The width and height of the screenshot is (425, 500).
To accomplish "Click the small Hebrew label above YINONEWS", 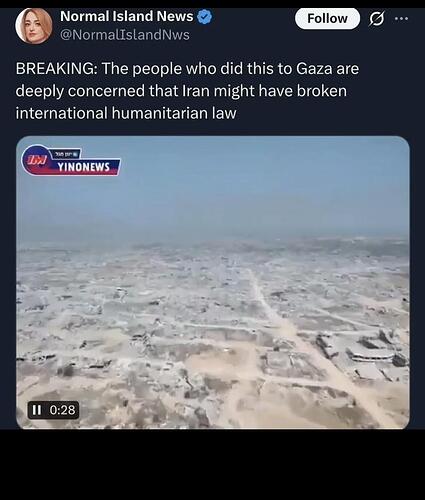I will click(65, 154).
